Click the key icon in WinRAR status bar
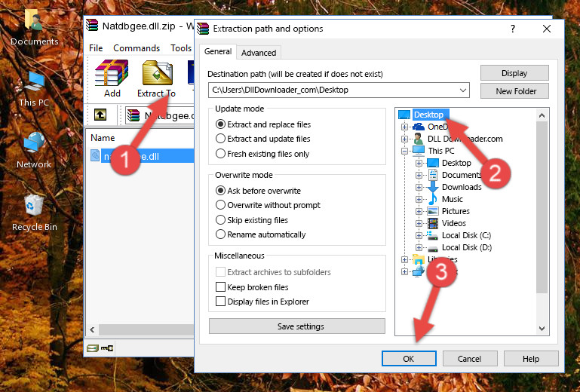The image size is (580, 392). (107, 348)
